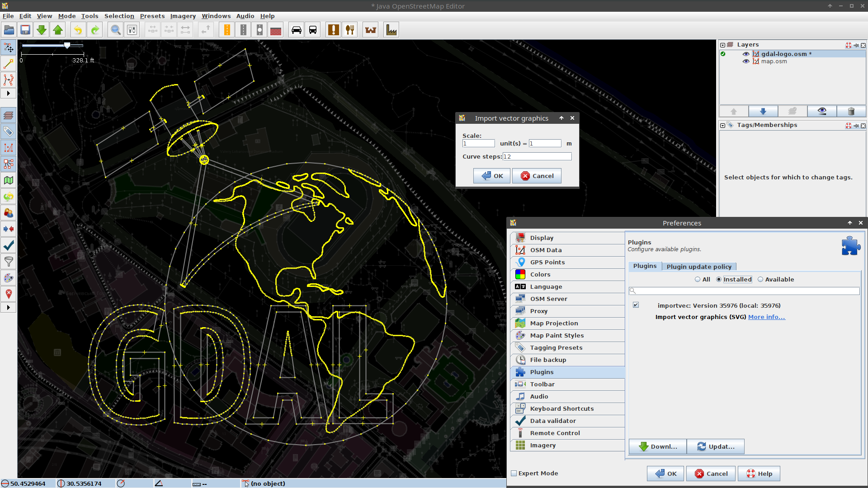Click the validator checkmark icon in sidebar

point(9,245)
